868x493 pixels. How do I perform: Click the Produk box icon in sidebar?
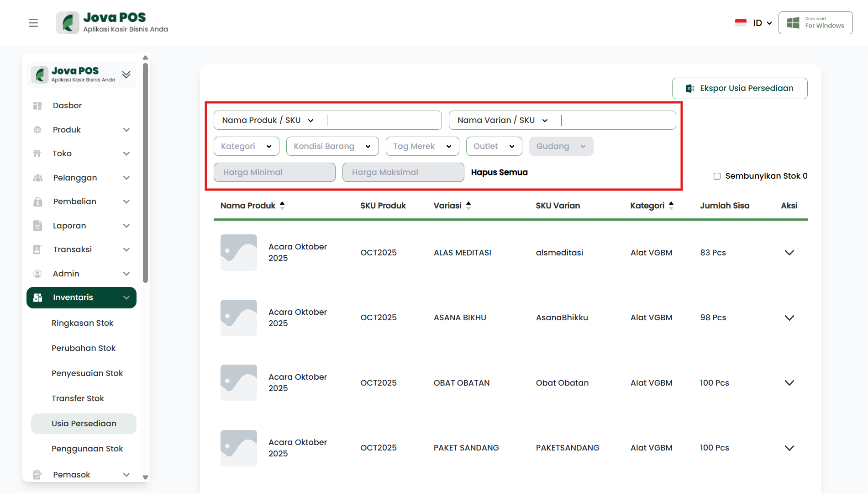pos(37,130)
